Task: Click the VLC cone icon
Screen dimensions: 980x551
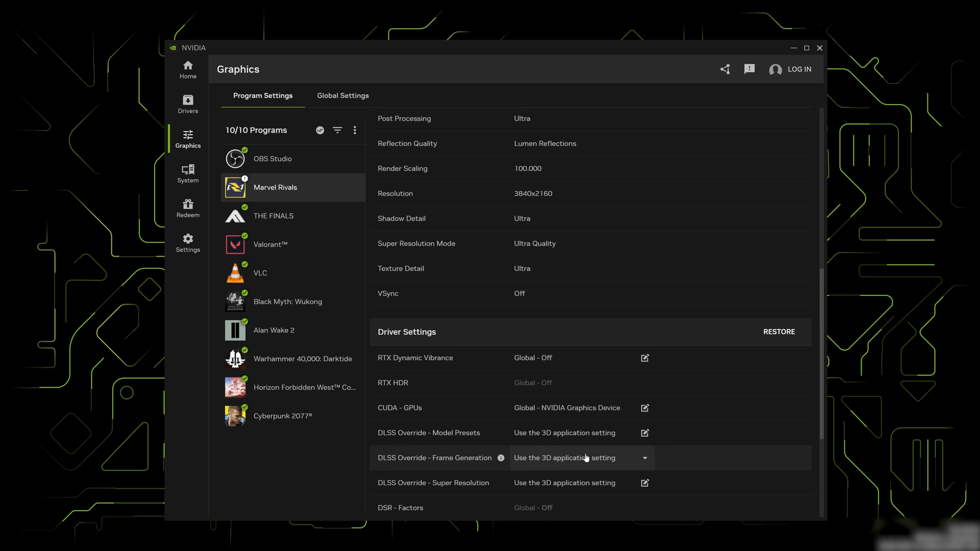Action: (235, 273)
